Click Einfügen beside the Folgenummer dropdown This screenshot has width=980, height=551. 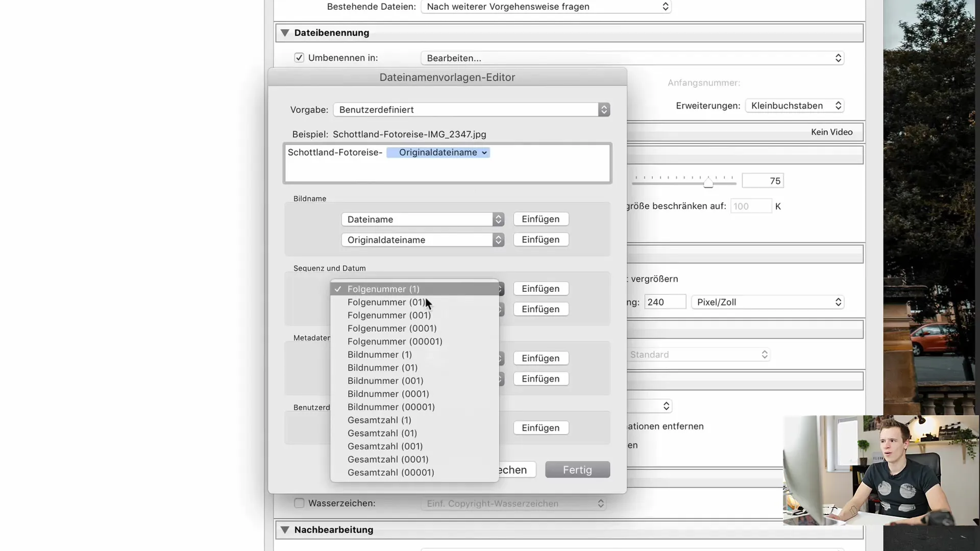pos(541,289)
